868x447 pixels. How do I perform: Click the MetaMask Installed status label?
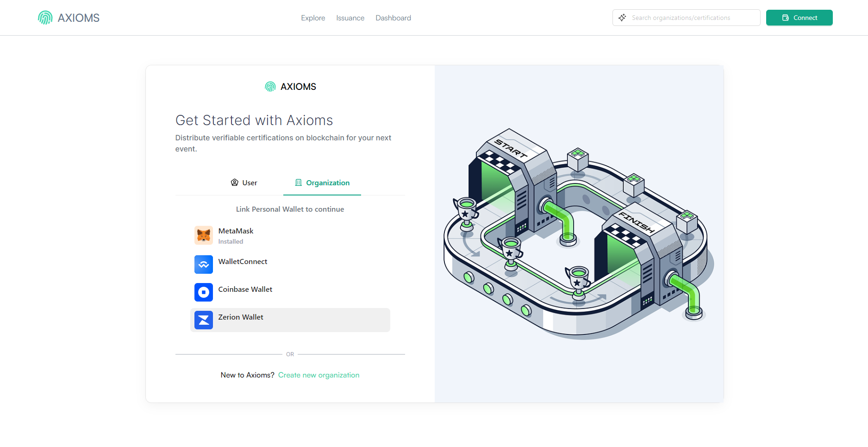pyautogui.click(x=231, y=241)
